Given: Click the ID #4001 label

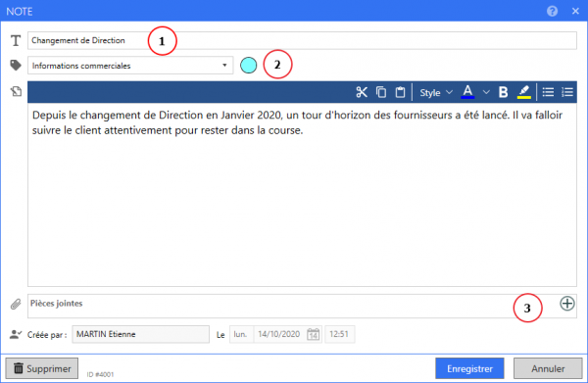Looking at the screenshot, I should point(100,374).
